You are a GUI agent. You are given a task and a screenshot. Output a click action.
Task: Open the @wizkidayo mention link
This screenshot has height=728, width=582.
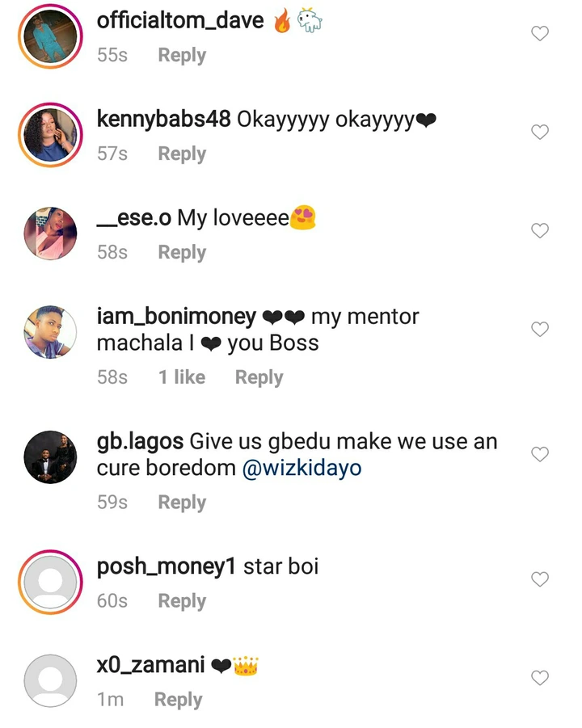point(302,469)
